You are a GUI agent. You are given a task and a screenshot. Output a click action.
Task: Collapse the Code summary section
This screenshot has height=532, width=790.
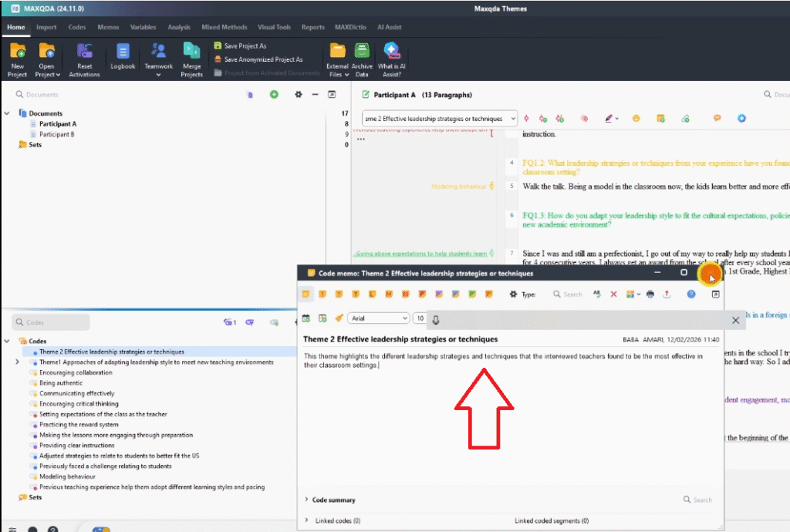[x=306, y=500]
